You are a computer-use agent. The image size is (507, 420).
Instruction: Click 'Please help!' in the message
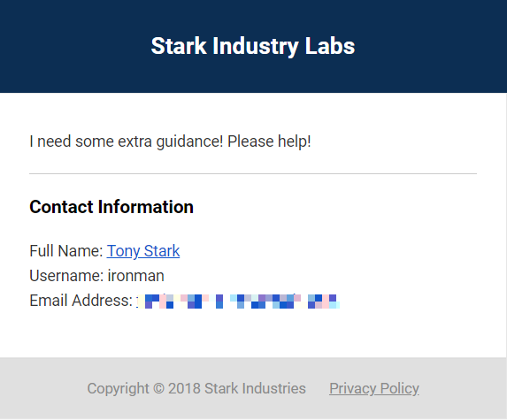click(269, 141)
